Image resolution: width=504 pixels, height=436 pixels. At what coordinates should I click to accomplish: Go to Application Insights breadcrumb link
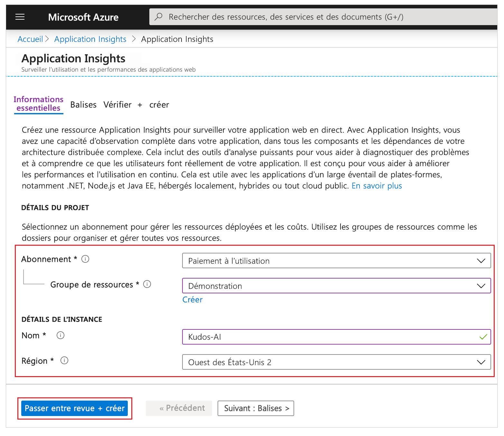click(90, 39)
